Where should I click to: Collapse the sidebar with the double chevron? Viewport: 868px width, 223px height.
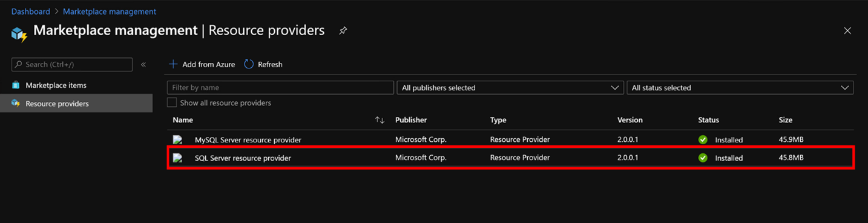coord(143,64)
